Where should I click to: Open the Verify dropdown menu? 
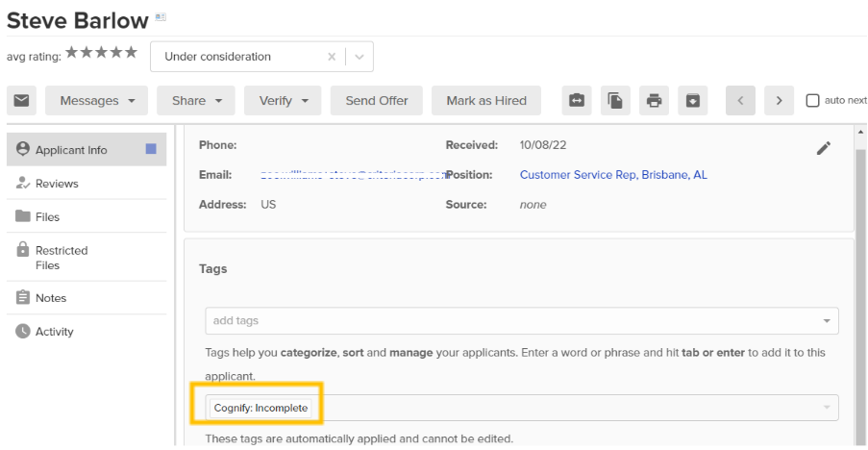click(x=283, y=101)
